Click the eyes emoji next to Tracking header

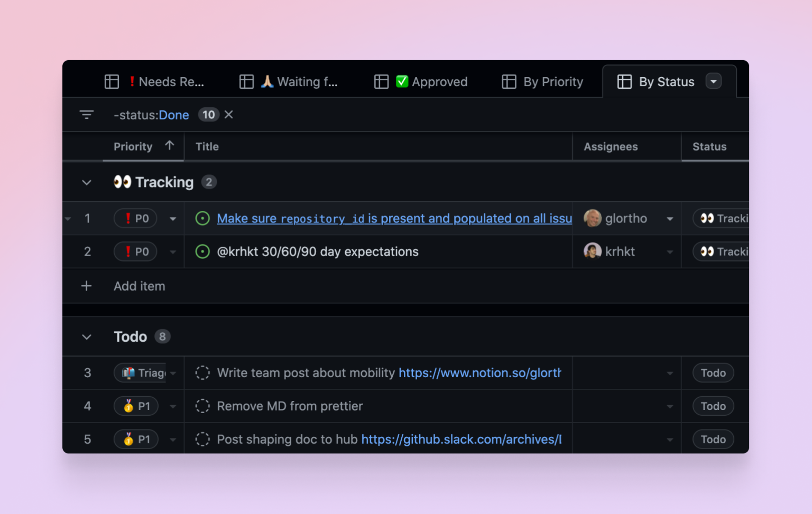122,182
